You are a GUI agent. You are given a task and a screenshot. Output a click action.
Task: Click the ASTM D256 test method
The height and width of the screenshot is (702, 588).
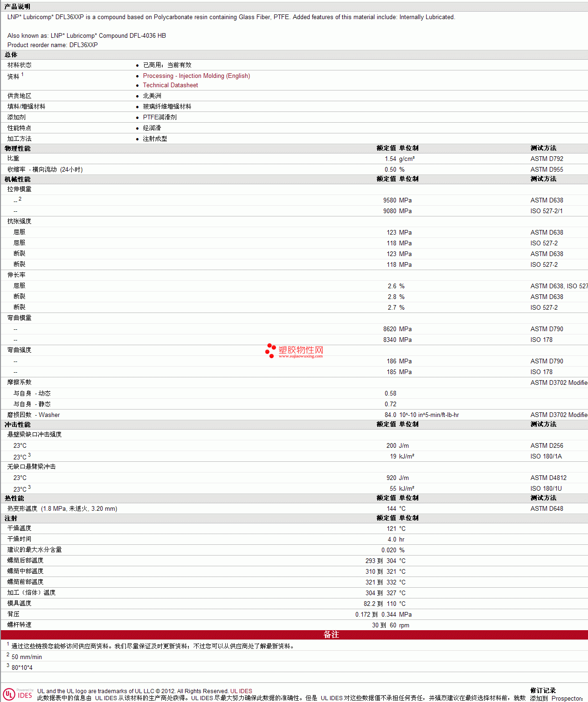546,445
